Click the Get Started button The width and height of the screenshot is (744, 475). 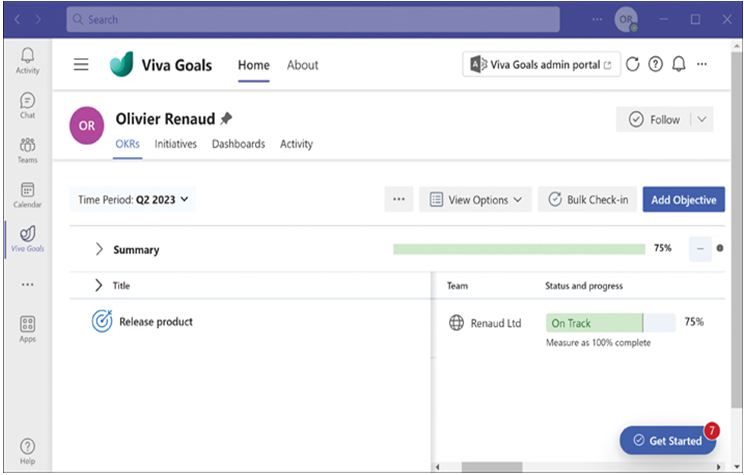(668, 440)
